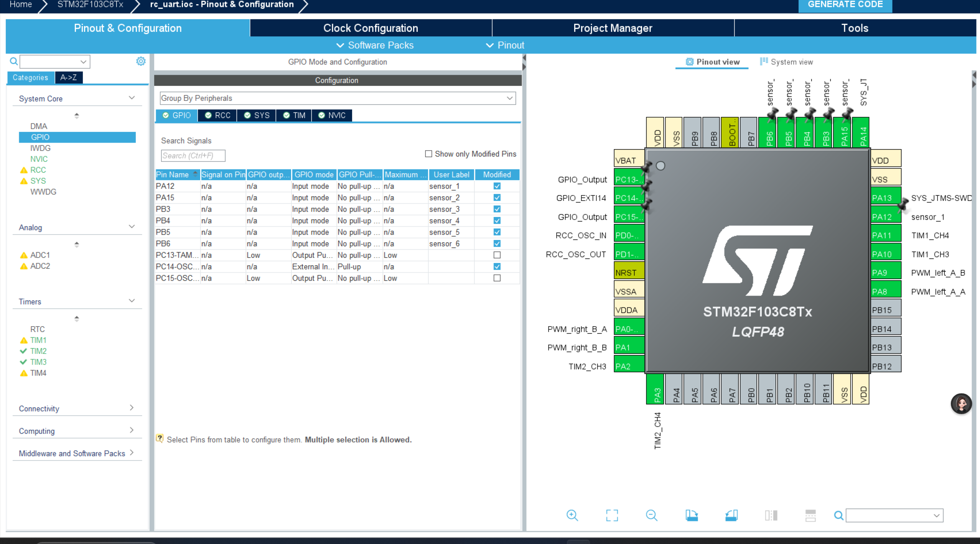This screenshot has width=980, height=544.
Task: Select TIM2 in the Timers list
Action: [x=38, y=351]
